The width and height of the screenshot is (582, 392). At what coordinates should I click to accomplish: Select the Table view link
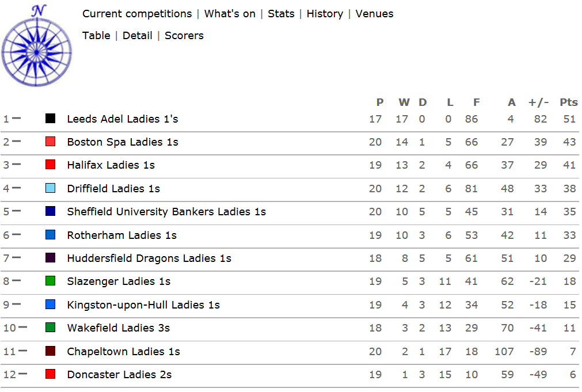[x=96, y=36]
